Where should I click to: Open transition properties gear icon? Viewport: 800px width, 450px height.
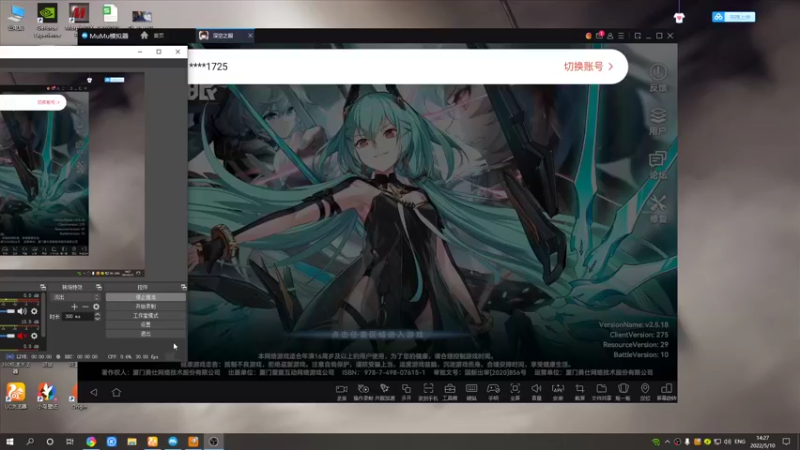[96, 307]
